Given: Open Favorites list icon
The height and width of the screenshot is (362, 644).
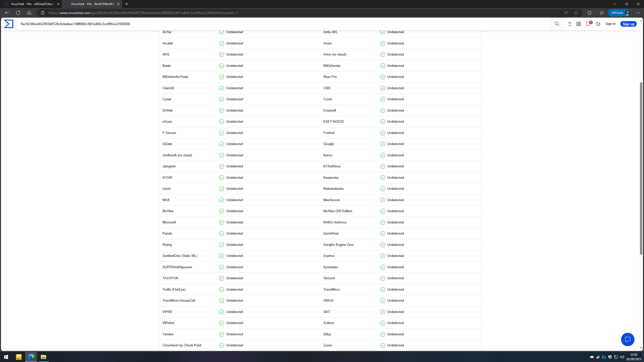Looking at the screenshot, I should pos(602,13).
